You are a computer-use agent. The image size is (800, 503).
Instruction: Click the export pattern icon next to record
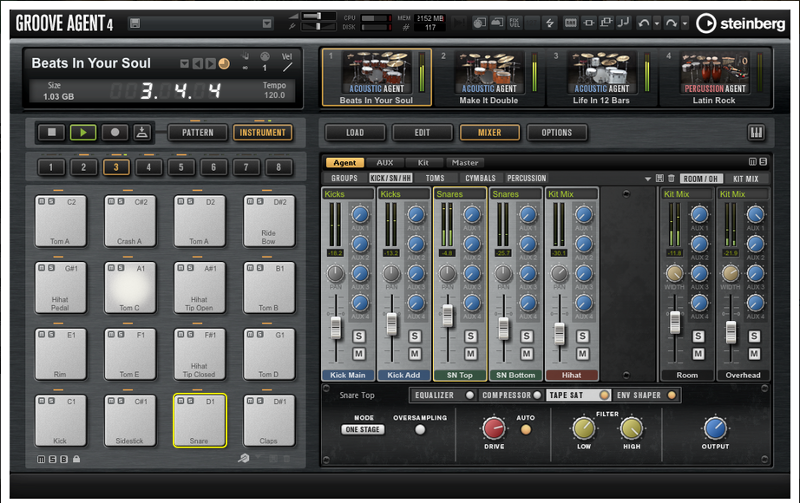point(142,133)
